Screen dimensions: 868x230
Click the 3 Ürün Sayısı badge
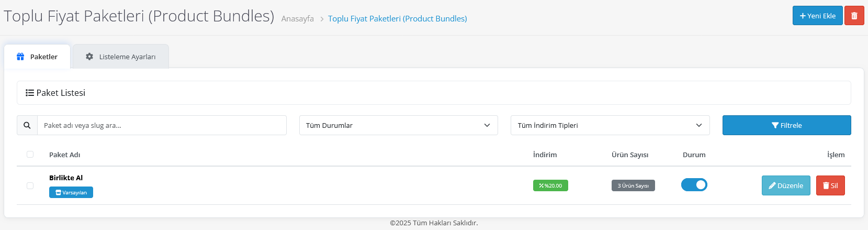coord(633,185)
